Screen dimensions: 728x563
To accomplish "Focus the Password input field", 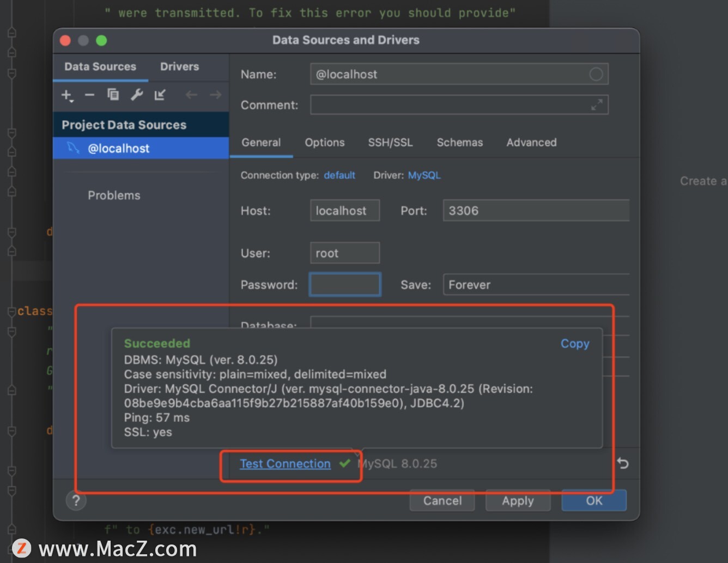I will pyautogui.click(x=345, y=285).
